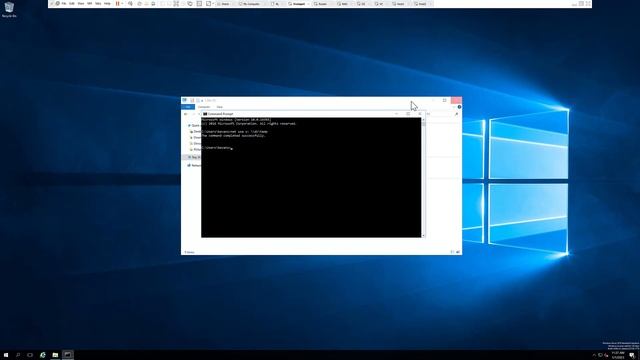Open the Recycle Bin desktop icon
Viewport: 640px width, 360px height.
point(9,9)
